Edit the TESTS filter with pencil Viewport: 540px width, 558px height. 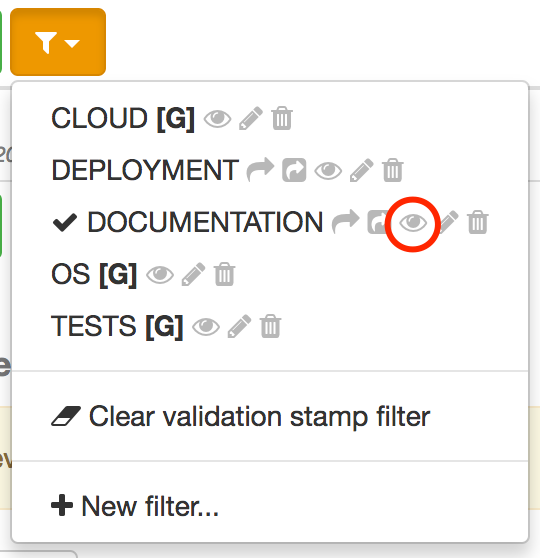coord(239,326)
